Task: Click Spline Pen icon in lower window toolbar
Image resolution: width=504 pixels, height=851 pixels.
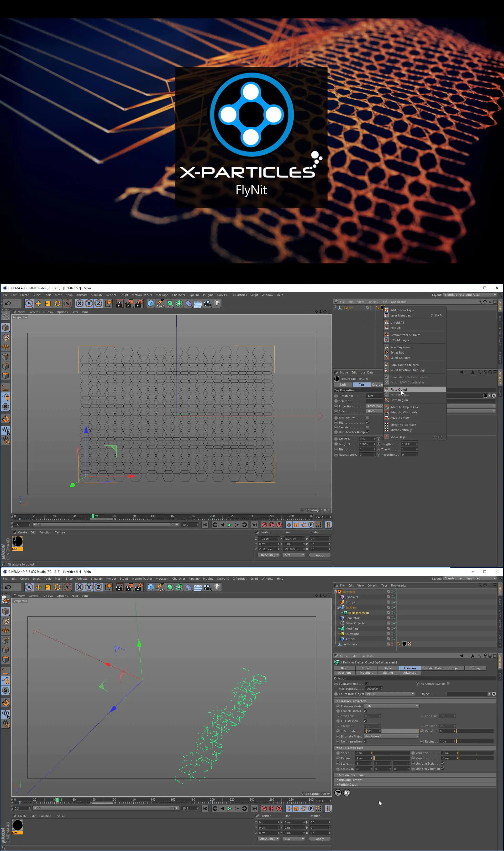Action: (x=160, y=587)
